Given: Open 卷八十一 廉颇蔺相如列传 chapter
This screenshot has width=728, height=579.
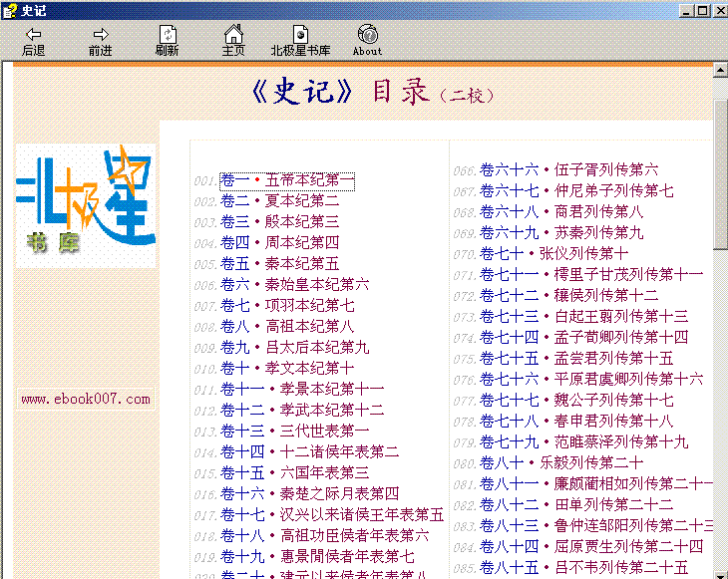Looking at the screenshot, I should 596,484.
